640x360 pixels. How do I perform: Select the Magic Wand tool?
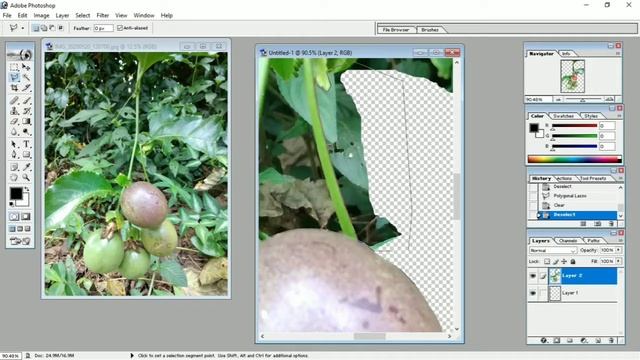pos(26,77)
